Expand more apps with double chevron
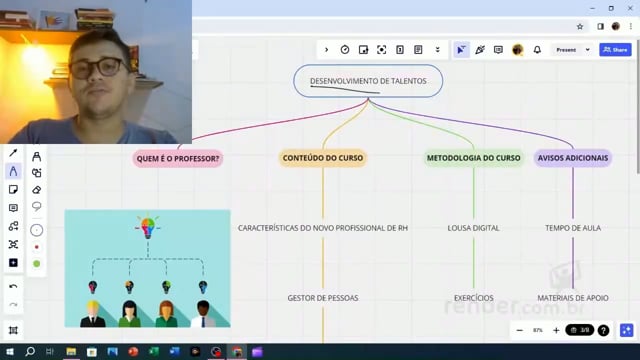640x360 pixels. click(x=438, y=50)
